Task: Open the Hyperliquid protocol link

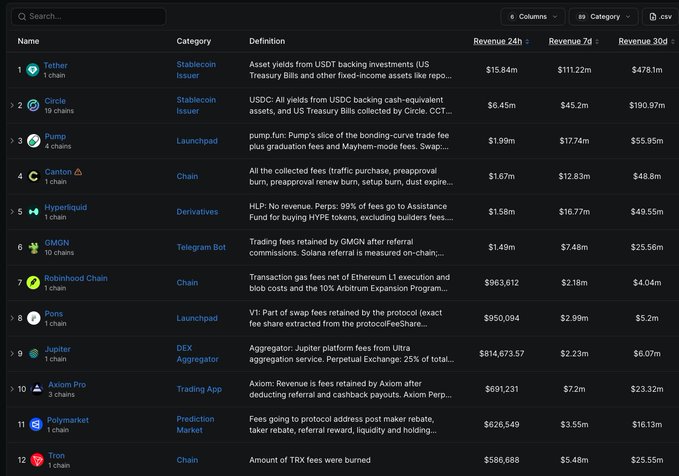Action: tap(65, 207)
